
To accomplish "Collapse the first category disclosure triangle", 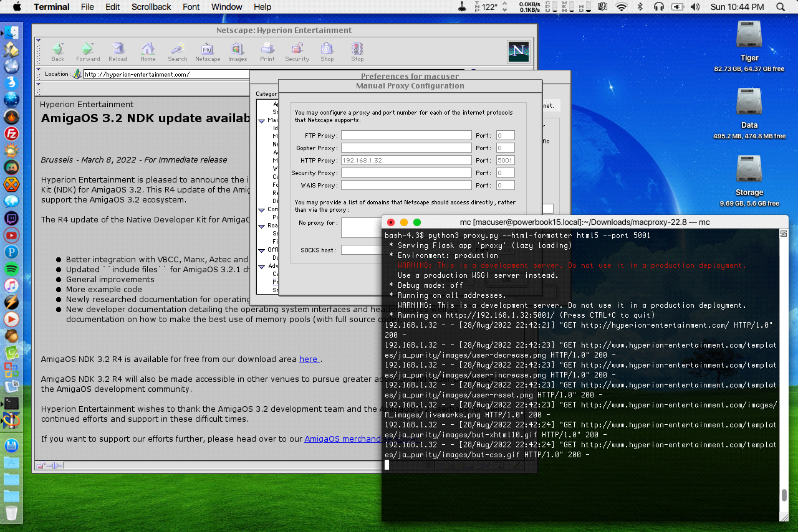I will (262, 121).
